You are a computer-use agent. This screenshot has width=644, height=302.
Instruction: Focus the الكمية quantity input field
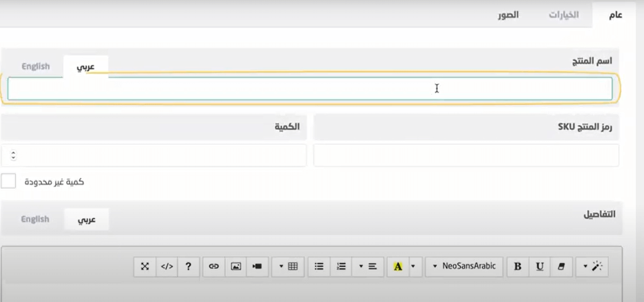[153, 155]
